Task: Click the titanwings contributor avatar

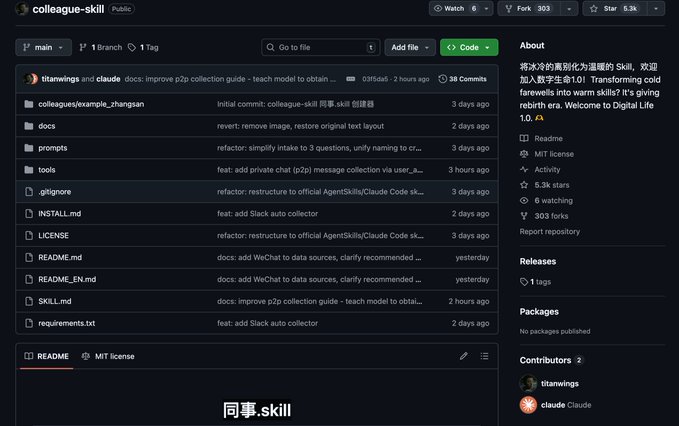Action: coord(528,383)
